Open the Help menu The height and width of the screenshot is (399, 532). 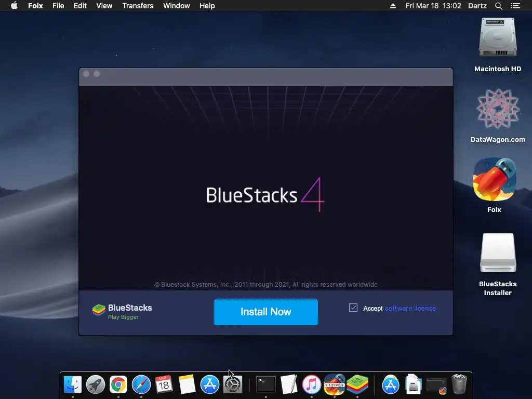click(207, 6)
